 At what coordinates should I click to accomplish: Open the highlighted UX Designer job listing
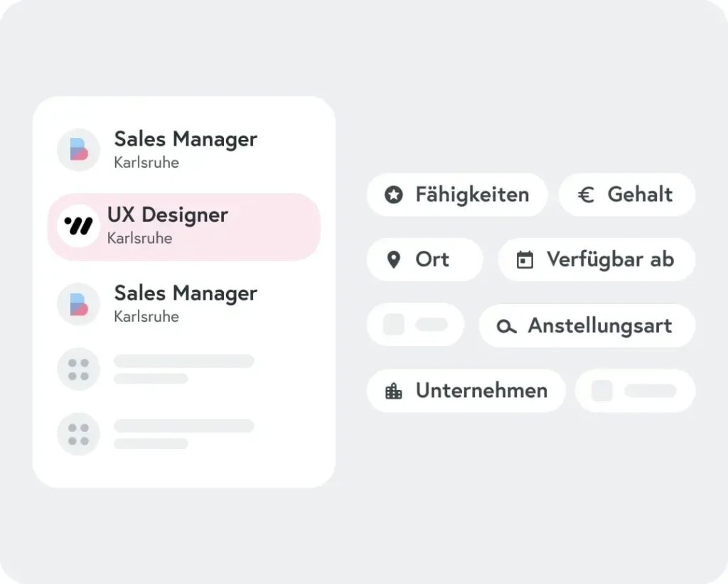tap(184, 227)
